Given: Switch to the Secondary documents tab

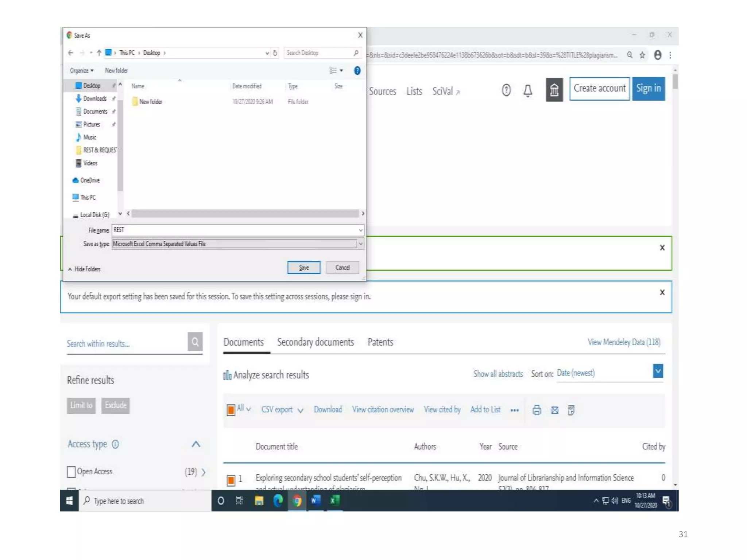Looking at the screenshot, I should tap(315, 342).
